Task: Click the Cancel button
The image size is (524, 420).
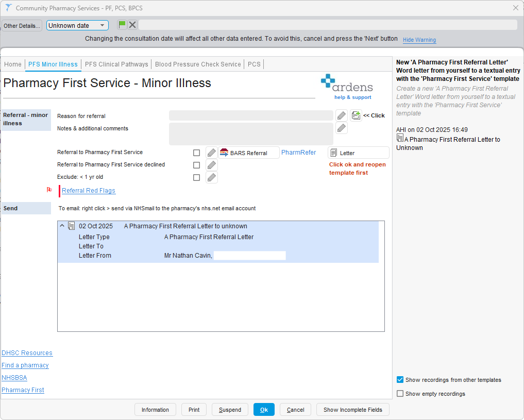Action: click(295, 410)
